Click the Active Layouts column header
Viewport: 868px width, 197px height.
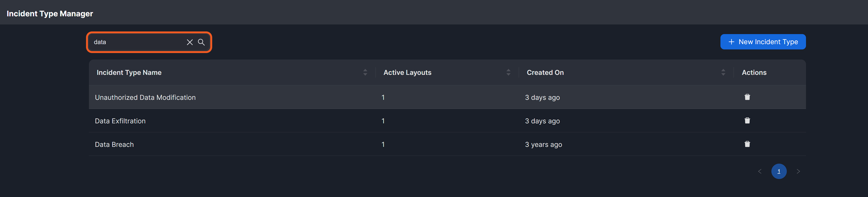point(407,73)
